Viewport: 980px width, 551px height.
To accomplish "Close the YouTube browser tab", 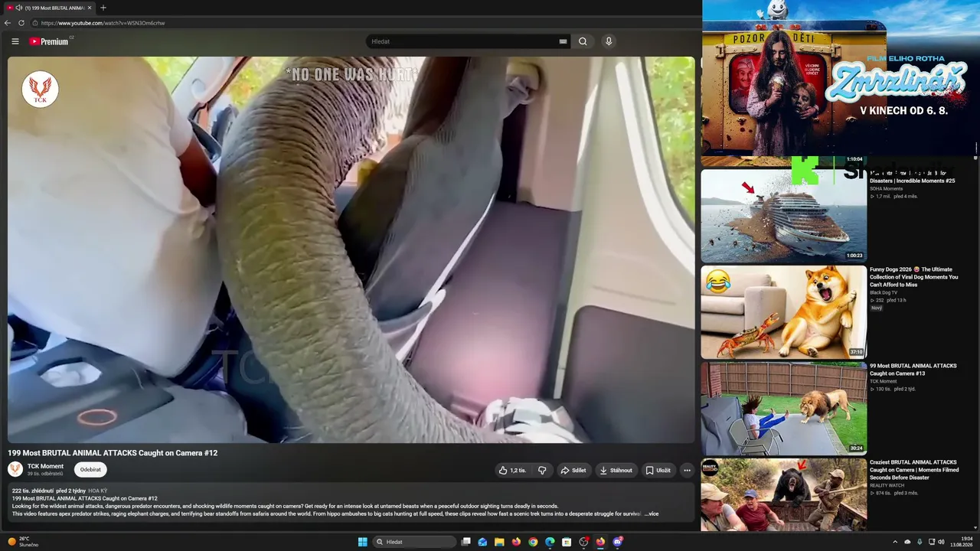I will (90, 8).
